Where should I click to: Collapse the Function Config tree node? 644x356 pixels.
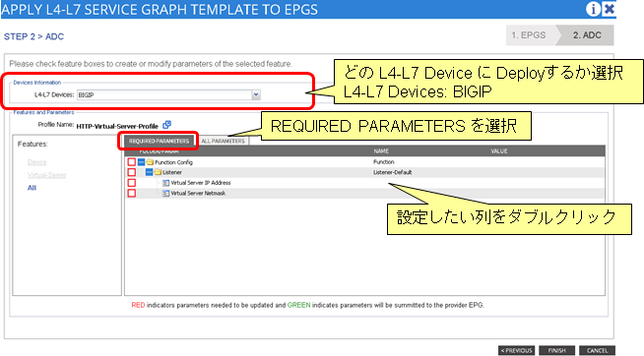coord(141,162)
